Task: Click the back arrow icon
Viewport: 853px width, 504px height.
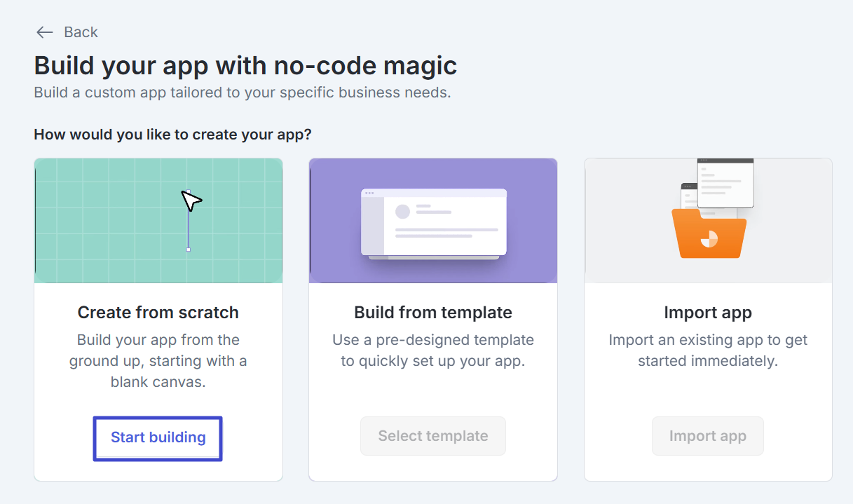Action: point(45,32)
